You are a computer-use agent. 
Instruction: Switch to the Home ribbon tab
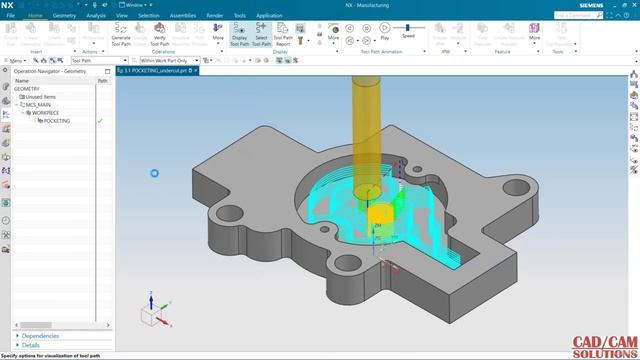click(35, 16)
